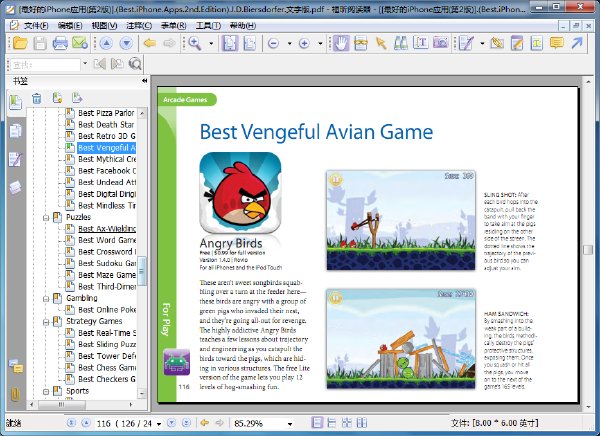Open zoom tool dropdown arrow

(x=211, y=44)
